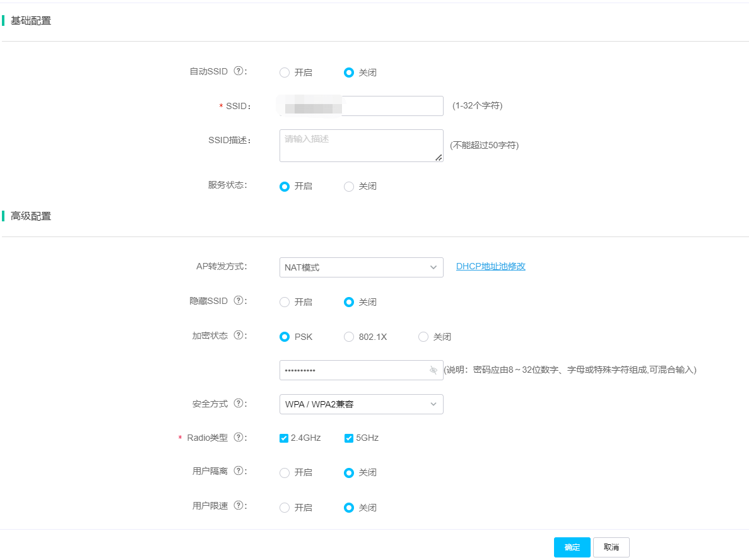Enable 自动SSID by selecting 开启

285,73
